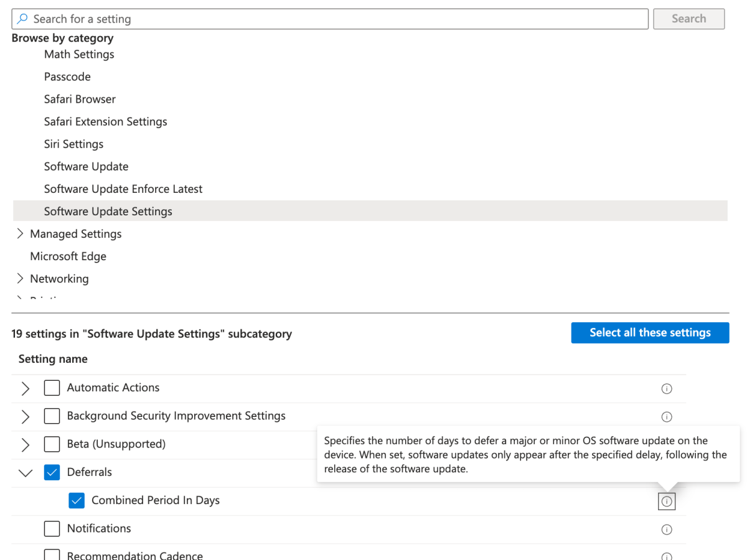This screenshot has height=560, width=747.
Task: Click the magnifying glass in the search box
Action: click(22, 19)
